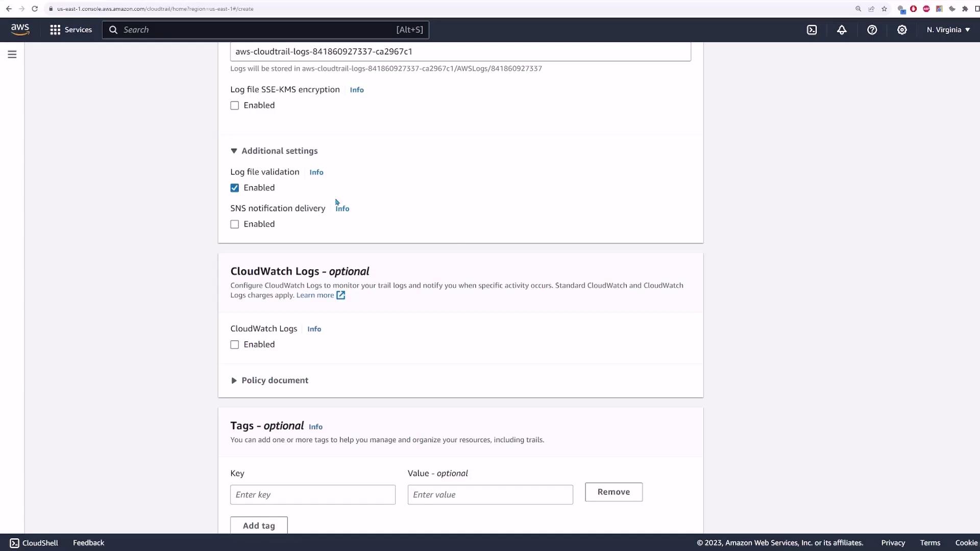
Task: Open the settings gear icon
Action: coord(902,30)
